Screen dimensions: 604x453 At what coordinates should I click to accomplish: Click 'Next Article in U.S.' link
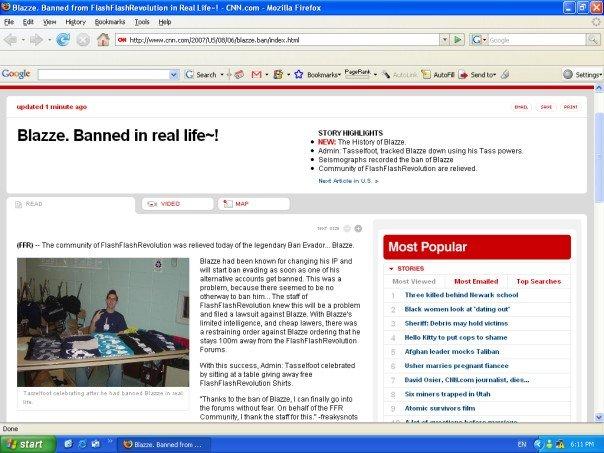(349, 181)
